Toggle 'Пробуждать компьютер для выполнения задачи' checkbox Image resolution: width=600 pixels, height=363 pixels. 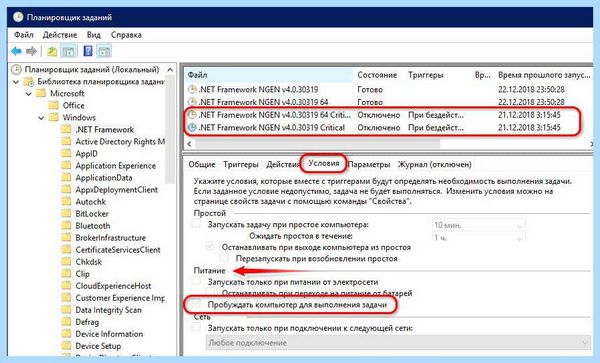tap(196, 304)
